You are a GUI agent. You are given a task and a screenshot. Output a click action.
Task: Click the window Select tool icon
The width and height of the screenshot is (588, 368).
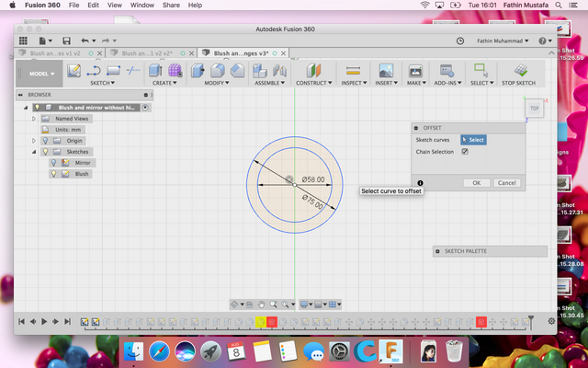481,70
